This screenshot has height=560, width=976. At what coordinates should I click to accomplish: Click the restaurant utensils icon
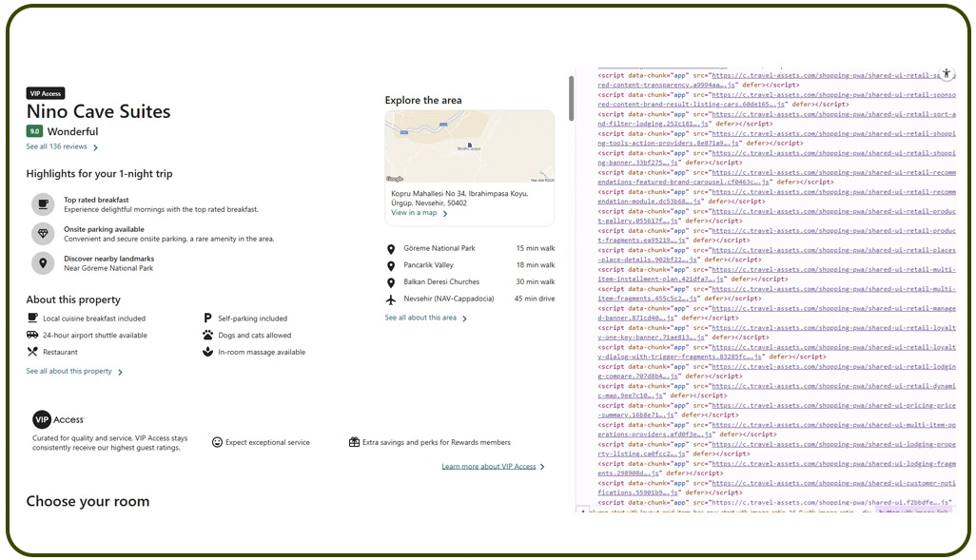(x=32, y=351)
